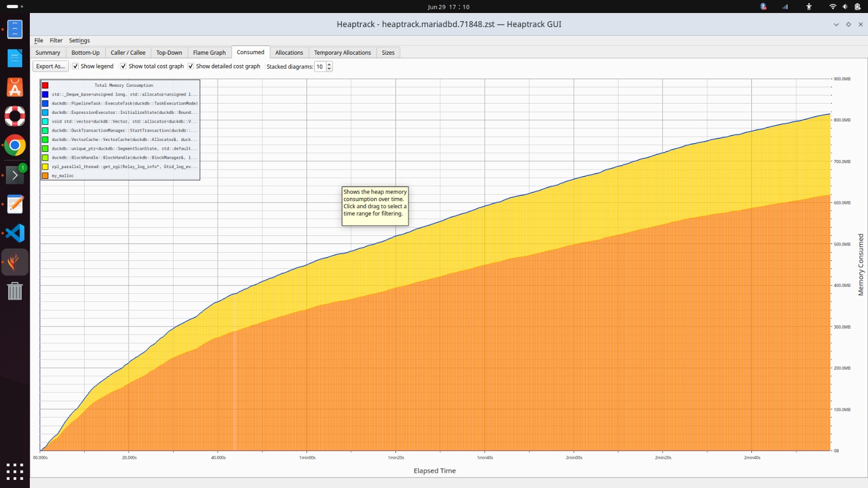Click the Wi-Fi status icon
Screen dimensions: 868x488
click(833, 7)
